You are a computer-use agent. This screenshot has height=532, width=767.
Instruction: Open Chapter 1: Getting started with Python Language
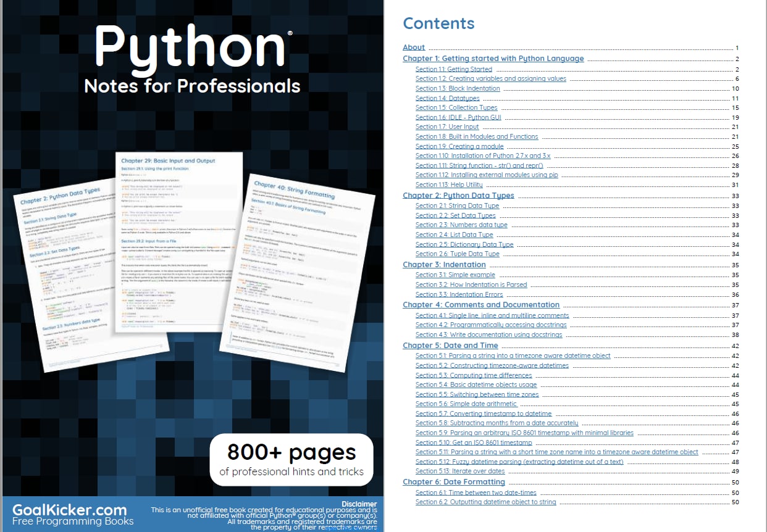point(493,59)
